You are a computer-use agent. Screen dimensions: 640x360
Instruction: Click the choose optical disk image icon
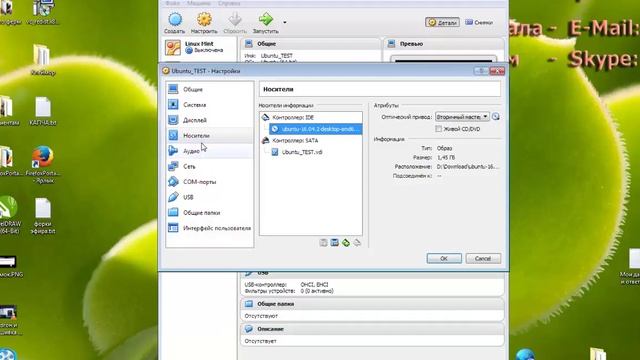[496, 117]
